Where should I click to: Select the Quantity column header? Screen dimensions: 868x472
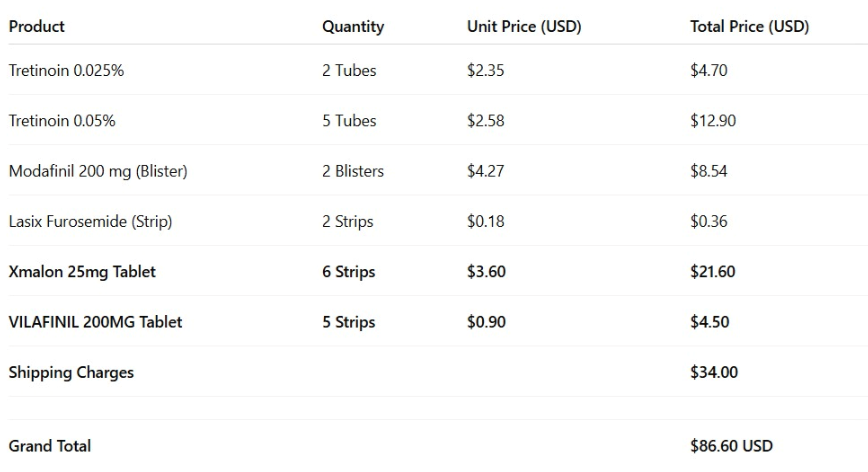click(353, 27)
